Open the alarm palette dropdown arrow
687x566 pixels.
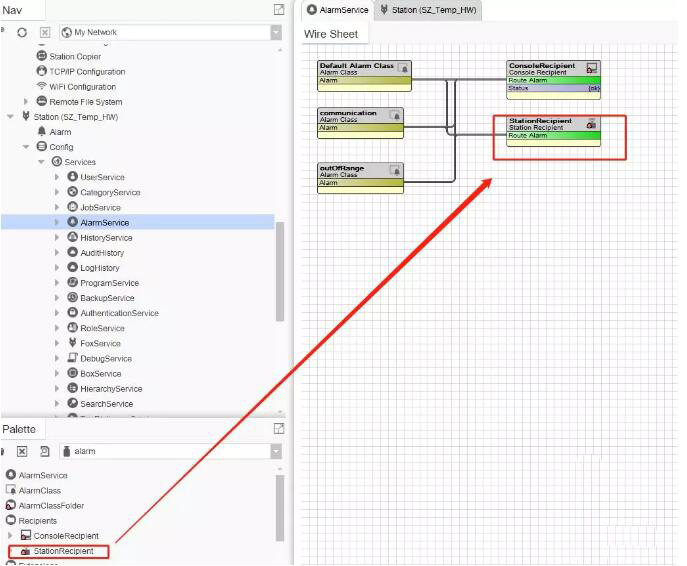click(x=276, y=451)
